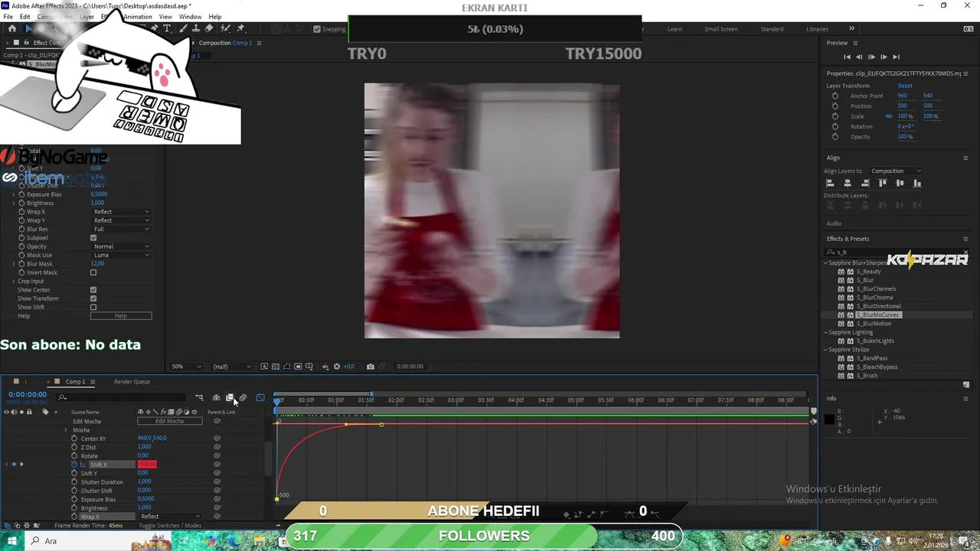
Task: Open the Graph Editor in the timeline
Action: pyautogui.click(x=260, y=397)
